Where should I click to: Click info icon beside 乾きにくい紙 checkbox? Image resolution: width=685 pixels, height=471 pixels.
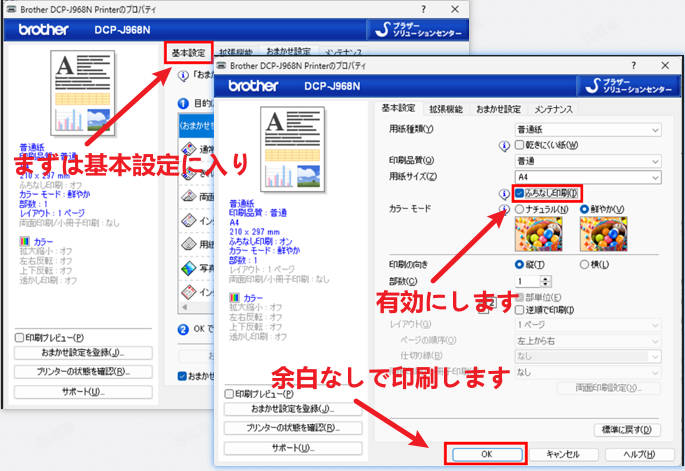(x=504, y=145)
